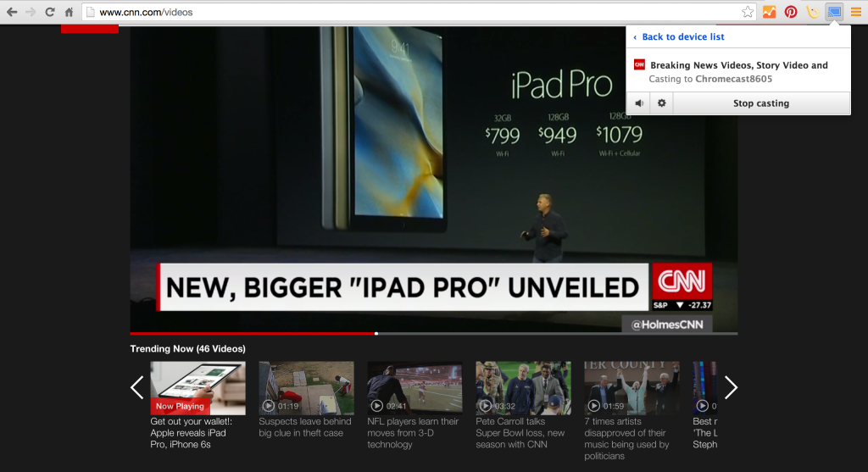The height and width of the screenshot is (472, 868).
Task: Open 'NFL players learn their moves' title link
Action: (413, 433)
